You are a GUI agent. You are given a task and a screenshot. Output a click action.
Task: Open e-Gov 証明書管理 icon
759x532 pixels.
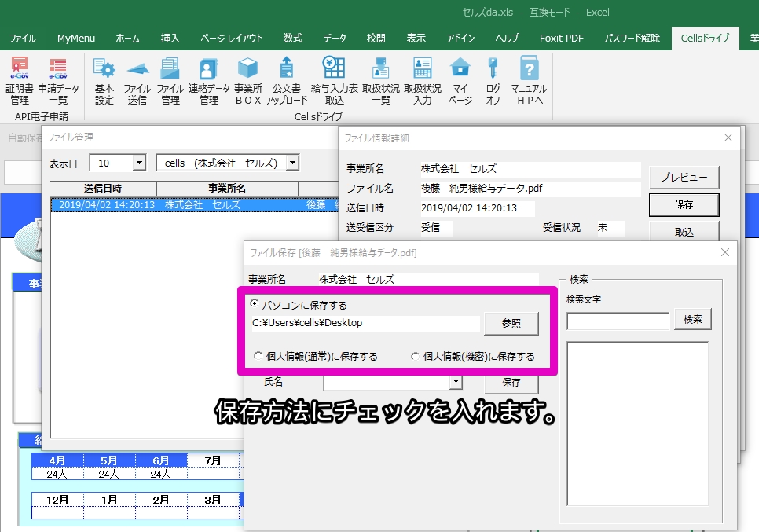pos(20,80)
